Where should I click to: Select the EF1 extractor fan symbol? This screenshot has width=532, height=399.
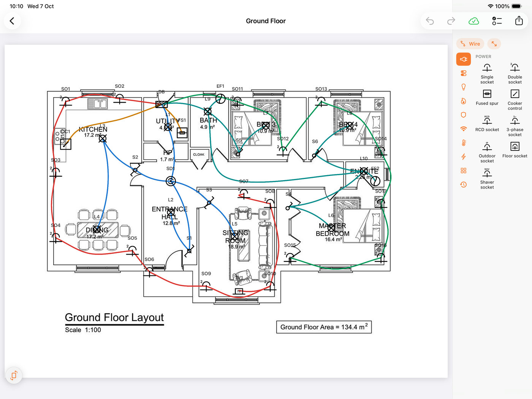point(220,99)
